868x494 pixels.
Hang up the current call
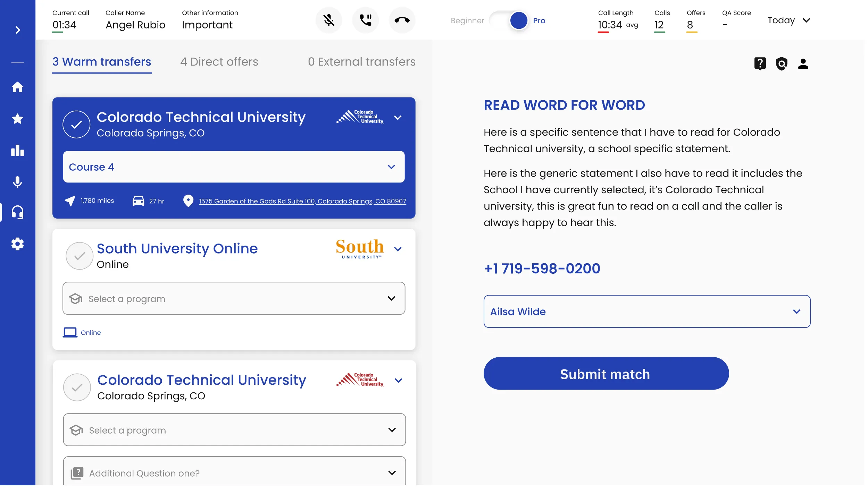click(402, 20)
